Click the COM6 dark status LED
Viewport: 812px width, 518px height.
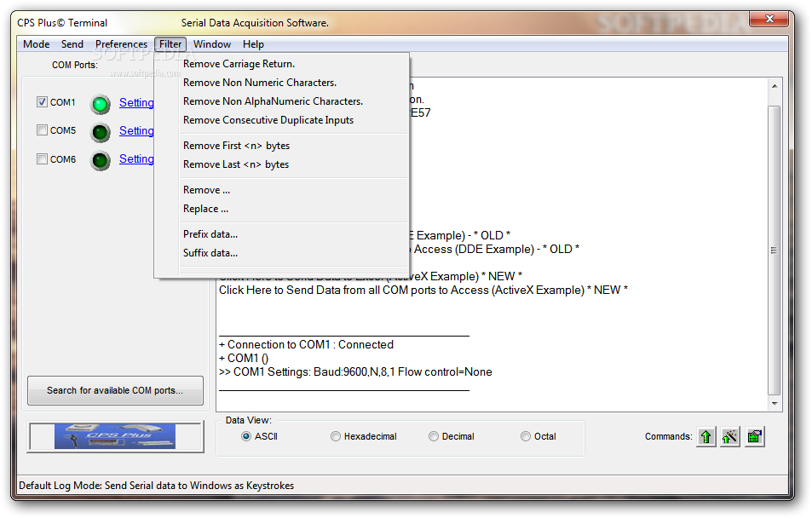point(101,160)
